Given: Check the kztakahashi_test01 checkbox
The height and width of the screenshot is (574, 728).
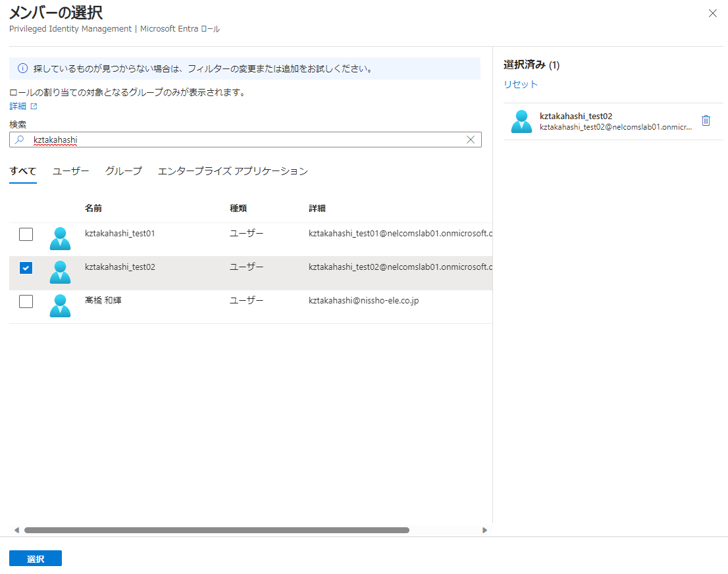Looking at the screenshot, I should point(26,234).
